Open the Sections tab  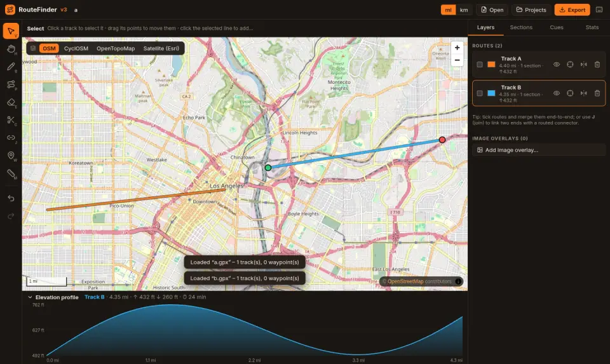(x=521, y=27)
